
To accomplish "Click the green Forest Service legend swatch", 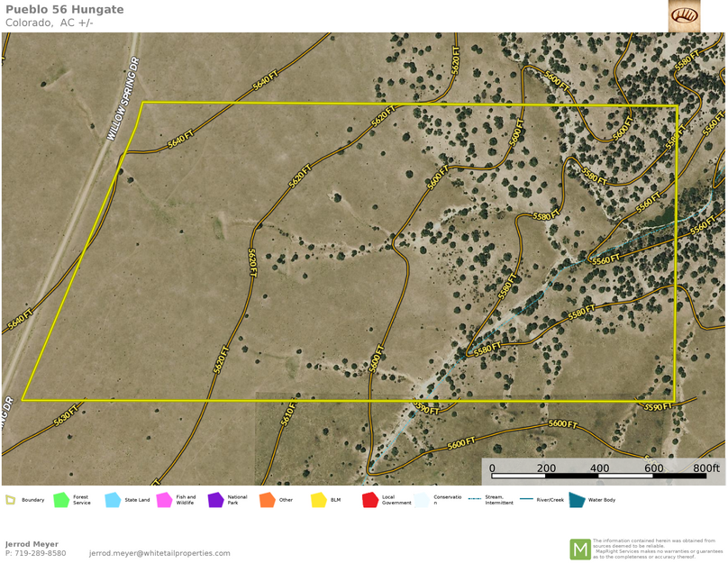I will pyautogui.click(x=61, y=499).
